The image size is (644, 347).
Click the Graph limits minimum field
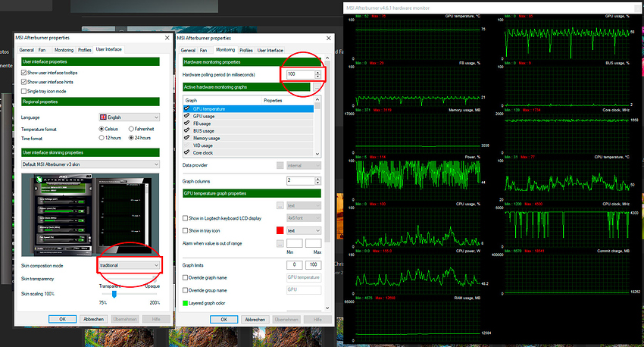295,265
